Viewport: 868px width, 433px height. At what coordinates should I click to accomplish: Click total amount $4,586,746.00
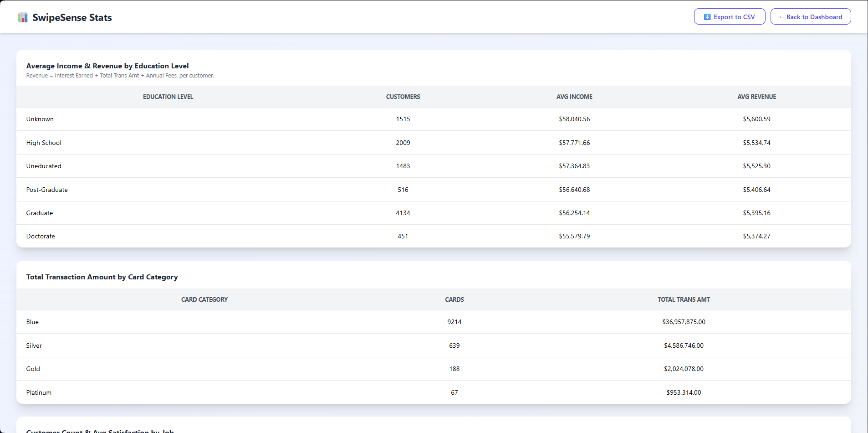tap(684, 345)
